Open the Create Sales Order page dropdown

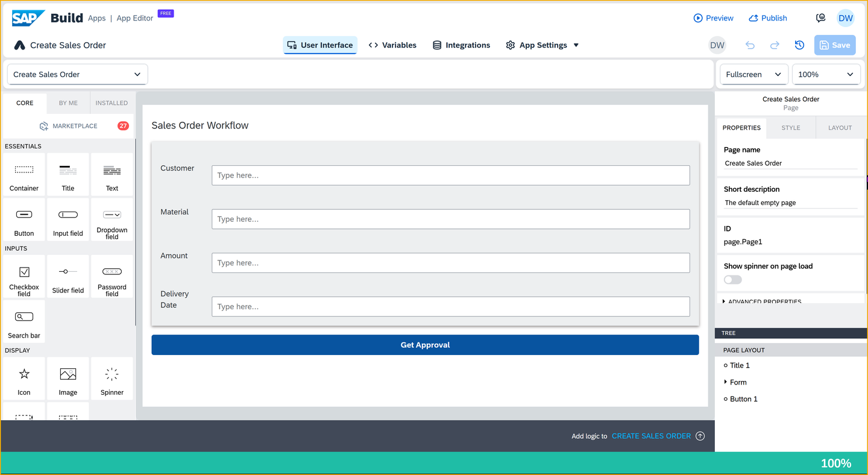77,74
